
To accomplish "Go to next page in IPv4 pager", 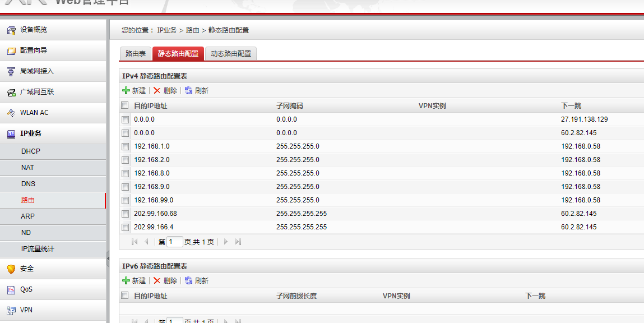I will (x=226, y=242).
